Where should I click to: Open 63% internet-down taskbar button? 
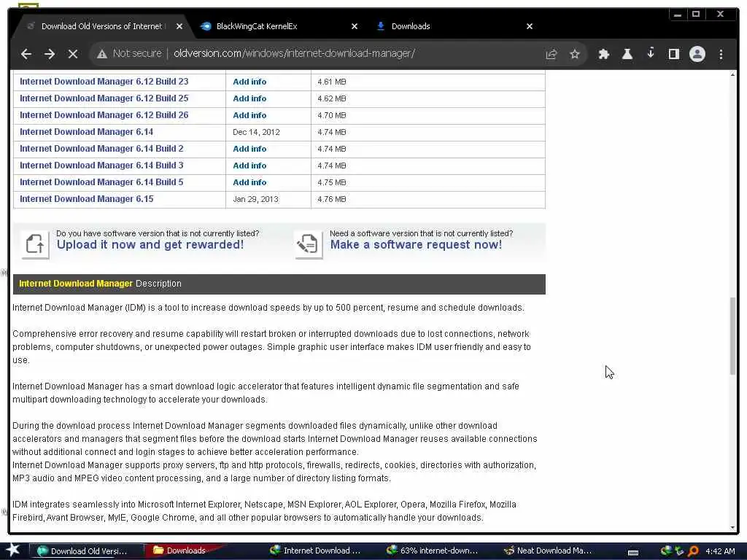[x=433, y=551]
